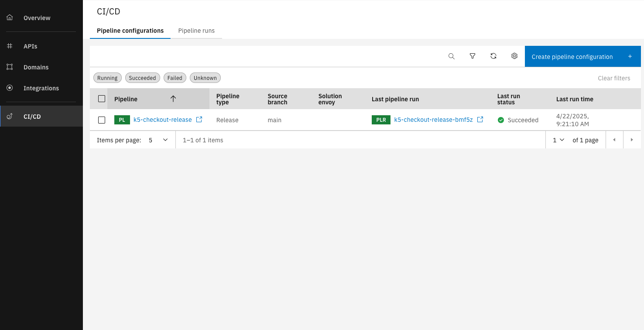
Task: Click the Pipeline column sort arrow
Action: point(173,99)
